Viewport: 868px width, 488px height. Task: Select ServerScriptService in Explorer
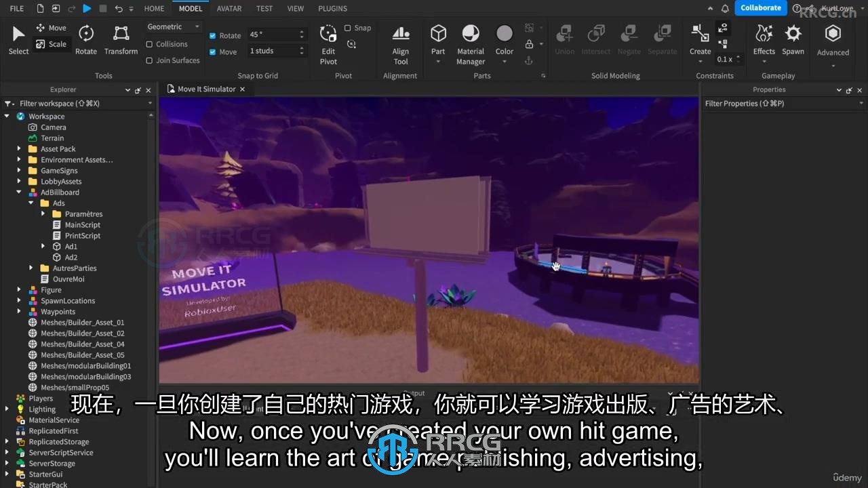pyautogui.click(x=61, y=453)
